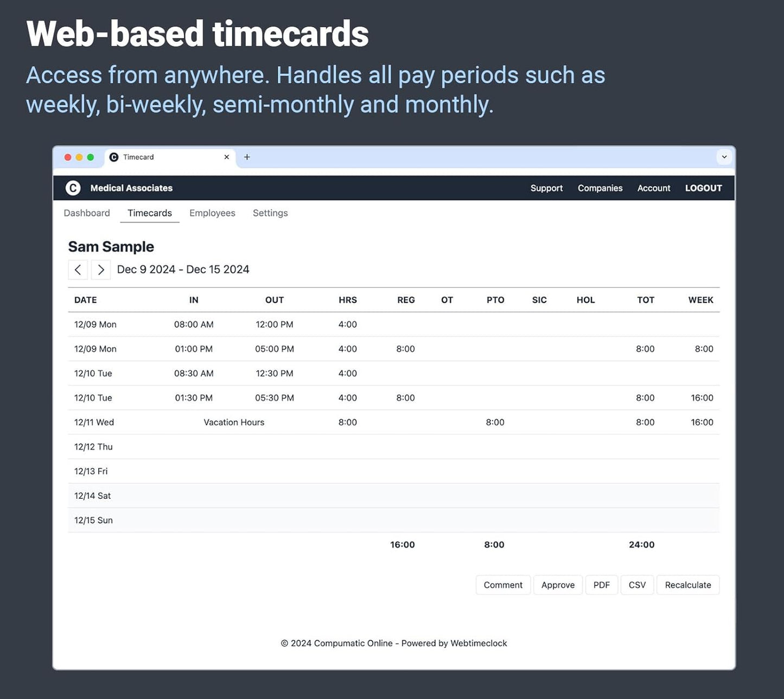Viewport: 784px width, 699px height.
Task: Select the Timecards tab
Action: click(150, 213)
